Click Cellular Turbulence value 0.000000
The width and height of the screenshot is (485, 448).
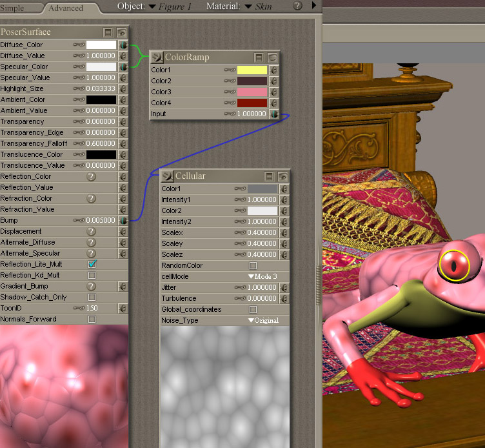pos(262,298)
